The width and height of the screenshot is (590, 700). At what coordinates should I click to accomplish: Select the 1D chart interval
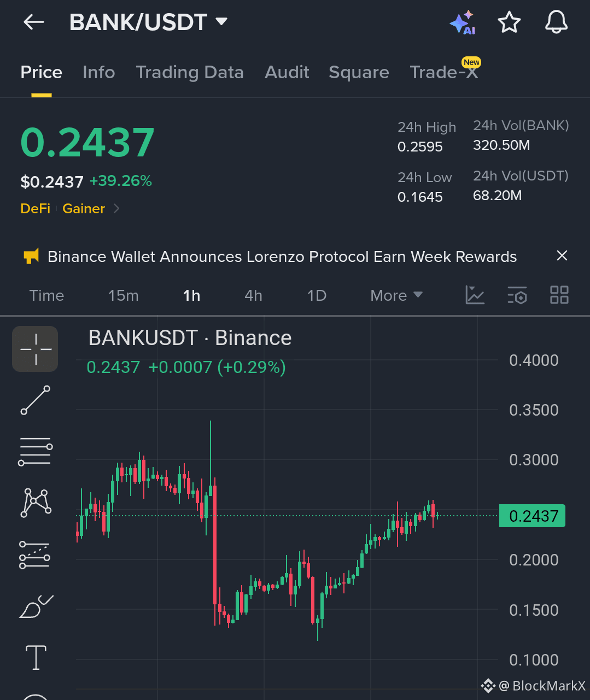click(x=317, y=295)
